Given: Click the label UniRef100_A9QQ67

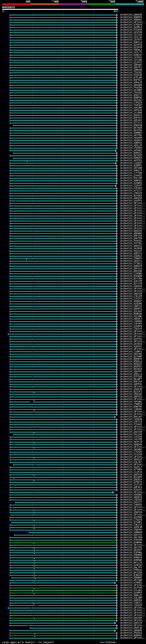Looking at the screenshot, I should 131,301.
